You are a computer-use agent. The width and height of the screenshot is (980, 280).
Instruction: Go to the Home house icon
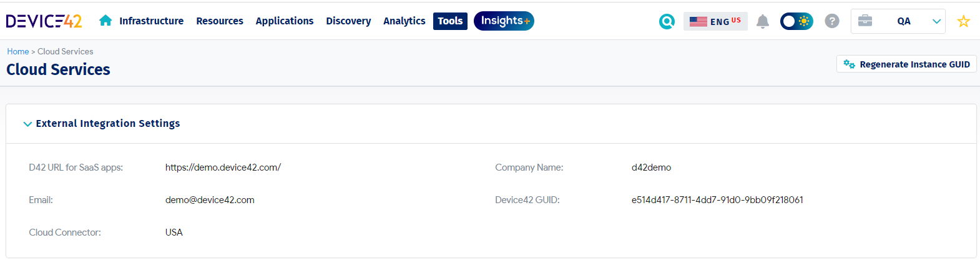(x=105, y=21)
